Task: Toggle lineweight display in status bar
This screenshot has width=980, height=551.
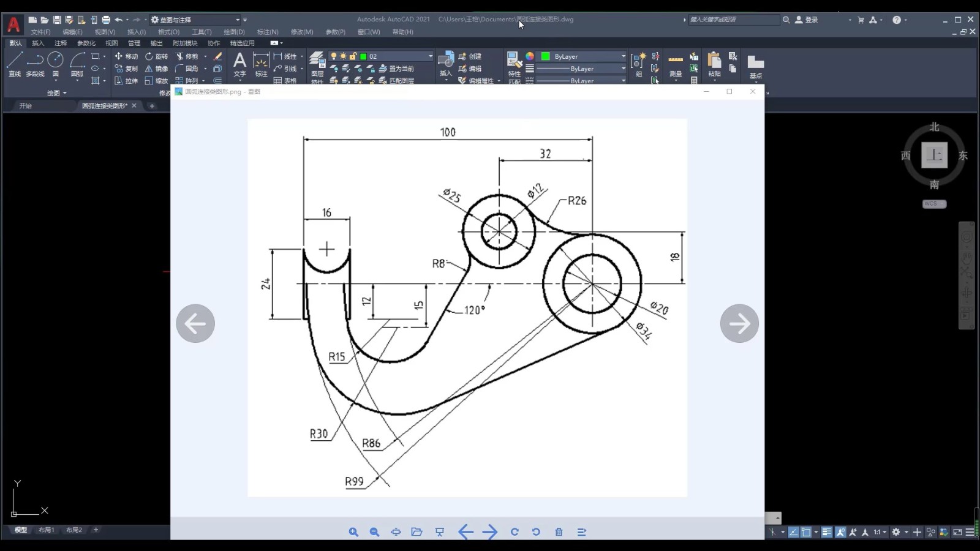Action: pos(827,532)
